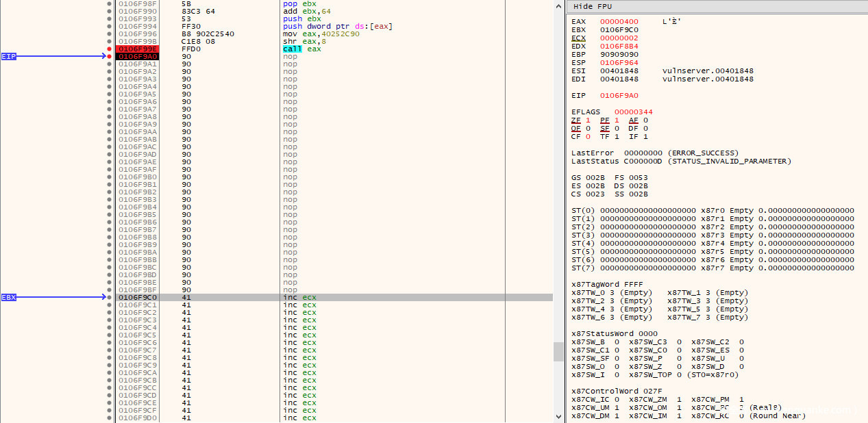Click breakpoint bullet next to address 0106F994
Screen dimensions: 868x423
tap(110, 26)
